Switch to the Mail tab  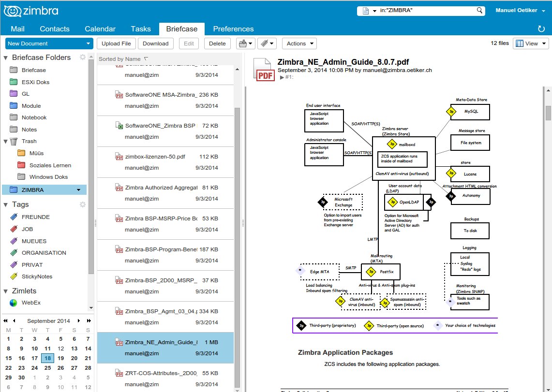pyautogui.click(x=17, y=29)
